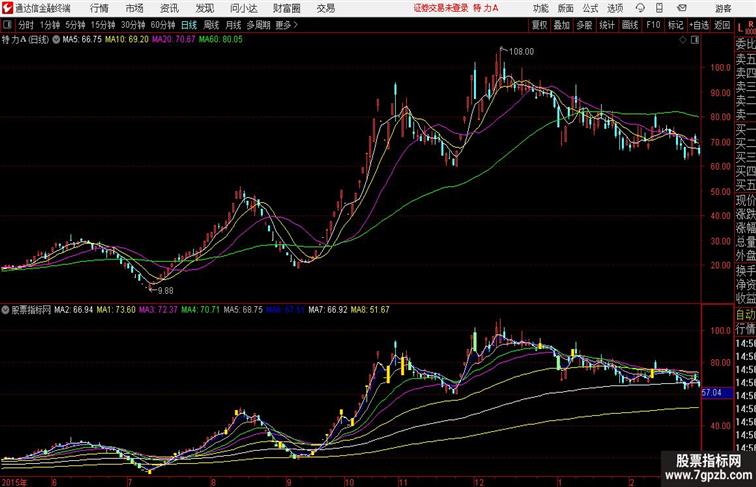Open the 财富圈 menu
The width and height of the screenshot is (756, 487).
click(286, 8)
